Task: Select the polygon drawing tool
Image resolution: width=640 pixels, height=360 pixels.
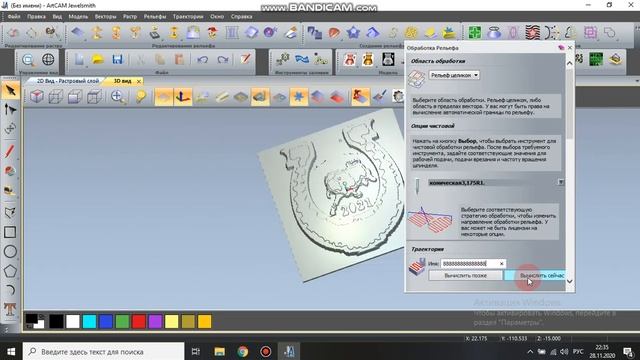Action: [10, 271]
